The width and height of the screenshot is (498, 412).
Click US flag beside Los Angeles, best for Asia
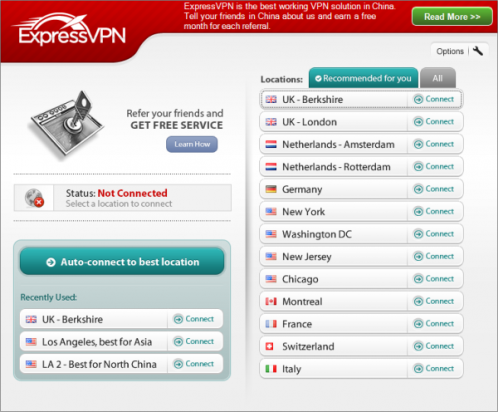coord(31,342)
